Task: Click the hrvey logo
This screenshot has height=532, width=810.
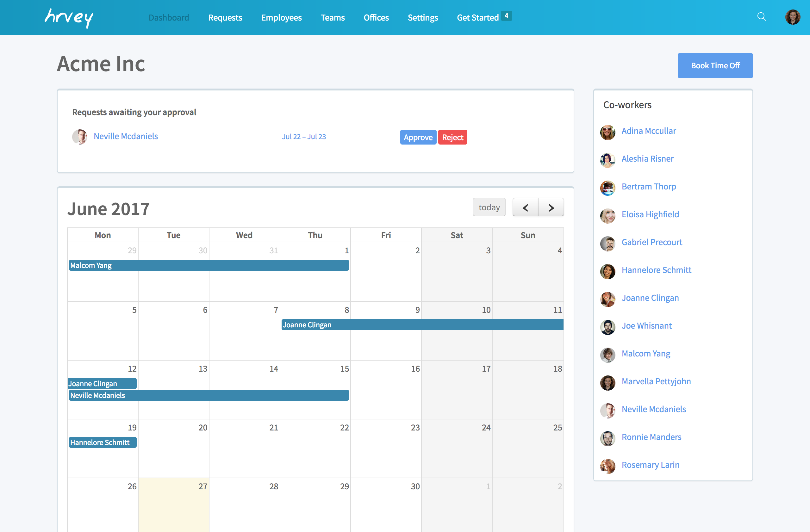Action: tap(69, 18)
